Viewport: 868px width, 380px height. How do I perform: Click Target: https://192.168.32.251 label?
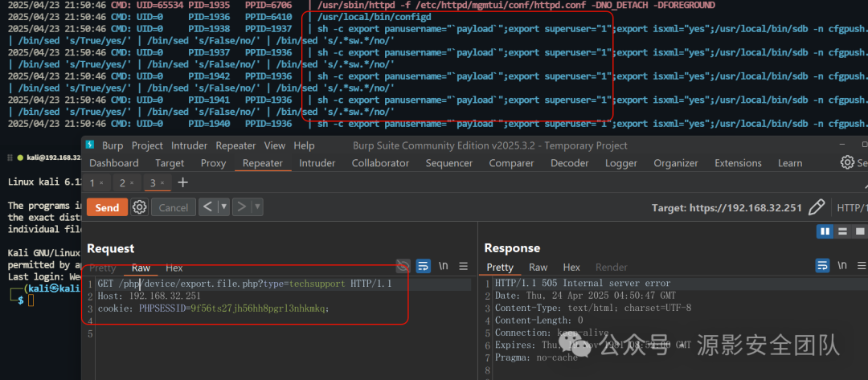pyautogui.click(x=727, y=208)
